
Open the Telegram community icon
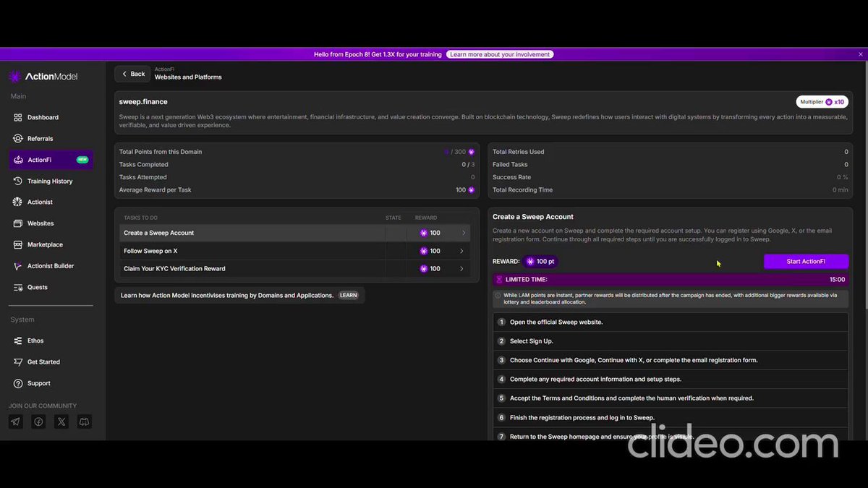pyautogui.click(x=15, y=421)
